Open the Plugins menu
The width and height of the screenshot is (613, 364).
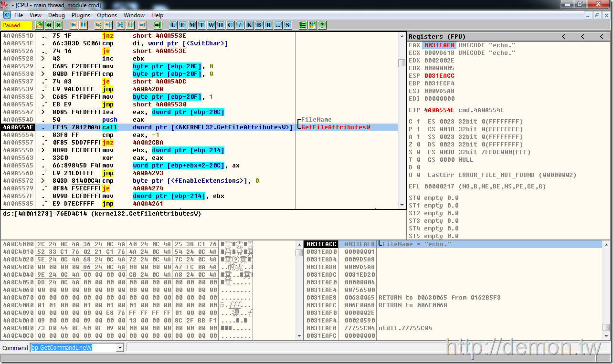coord(80,15)
